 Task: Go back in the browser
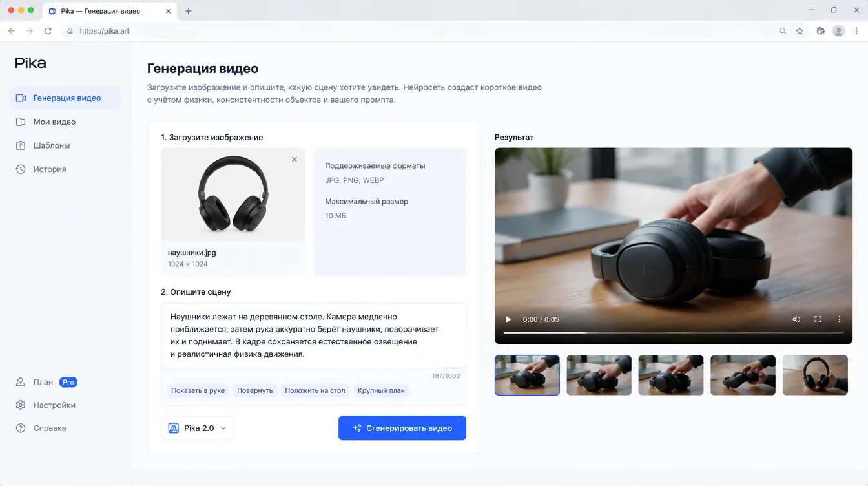point(12,31)
